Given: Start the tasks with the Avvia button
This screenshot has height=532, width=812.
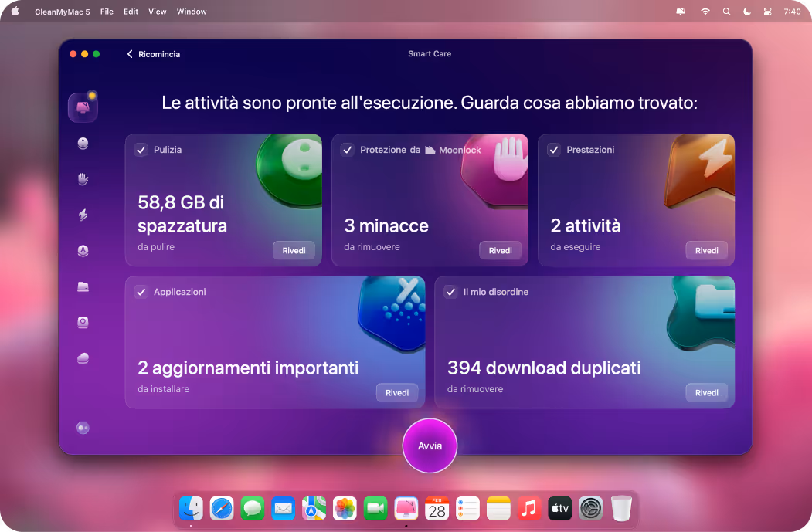Looking at the screenshot, I should pos(430,446).
